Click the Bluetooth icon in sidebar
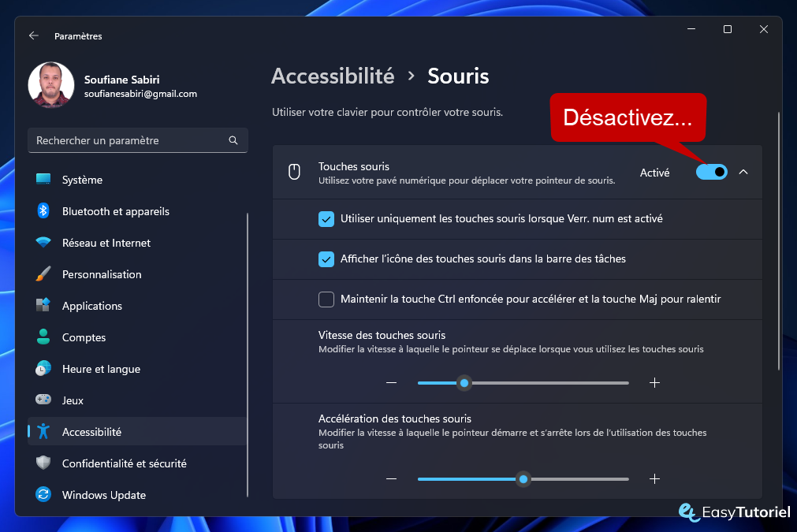Screen dimensions: 797x532 click(x=43, y=211)
